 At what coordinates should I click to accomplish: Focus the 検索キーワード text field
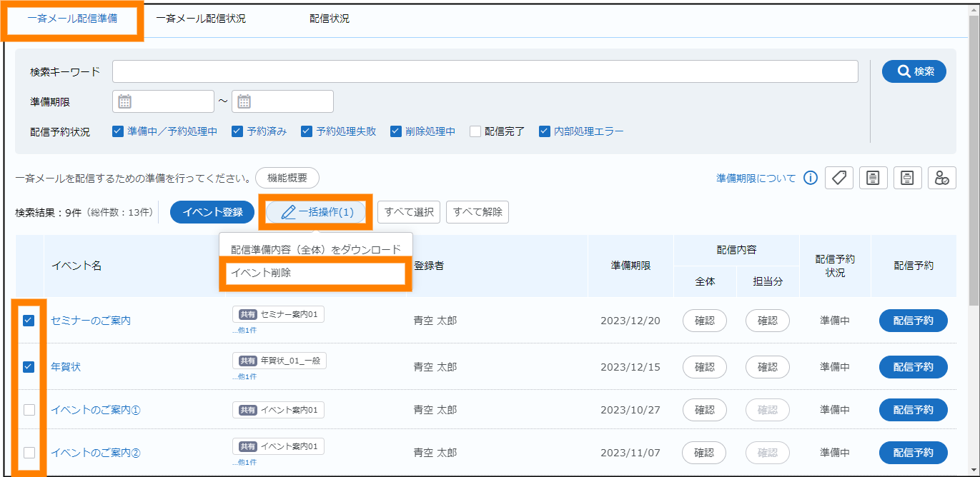pyautogui.click(x=485, y=71)
